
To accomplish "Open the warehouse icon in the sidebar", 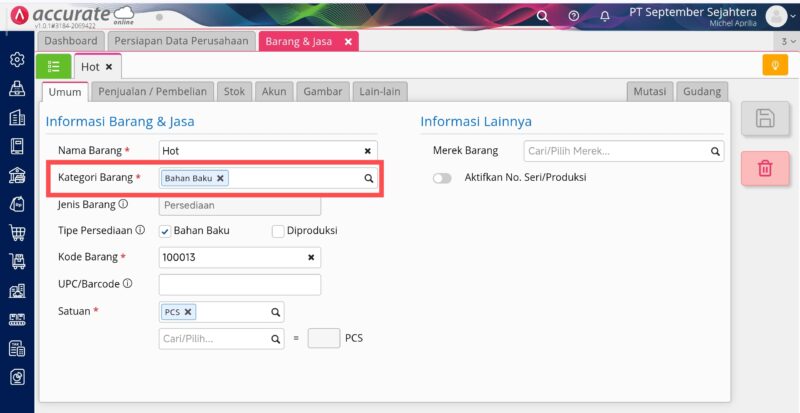I will click(17, 291).
